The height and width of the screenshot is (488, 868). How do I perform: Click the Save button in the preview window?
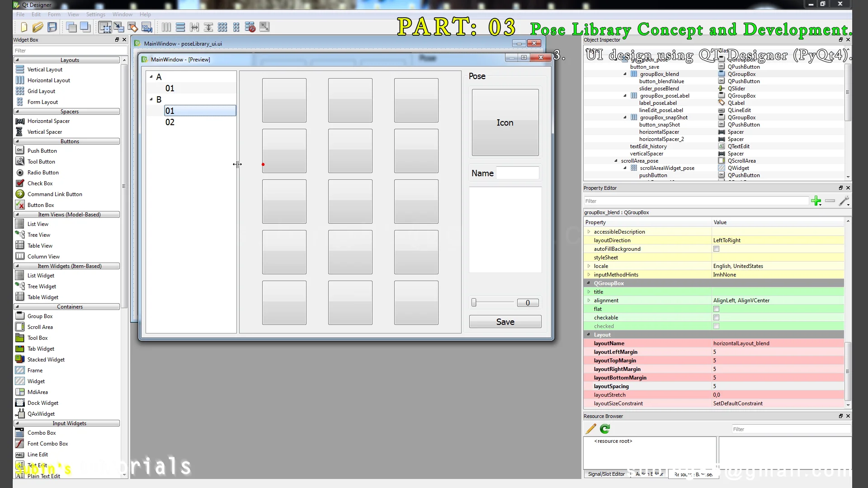(x=505, y=321)
